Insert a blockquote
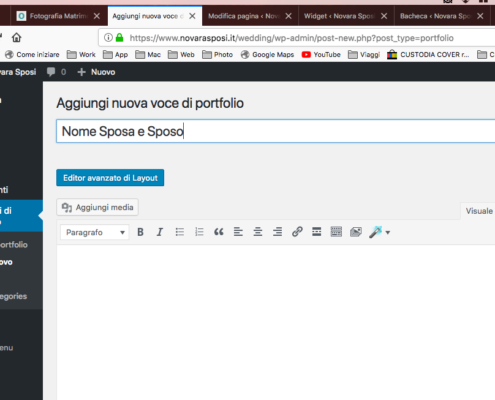This screenshot has width=495, height=400. (x=219, y=232)
